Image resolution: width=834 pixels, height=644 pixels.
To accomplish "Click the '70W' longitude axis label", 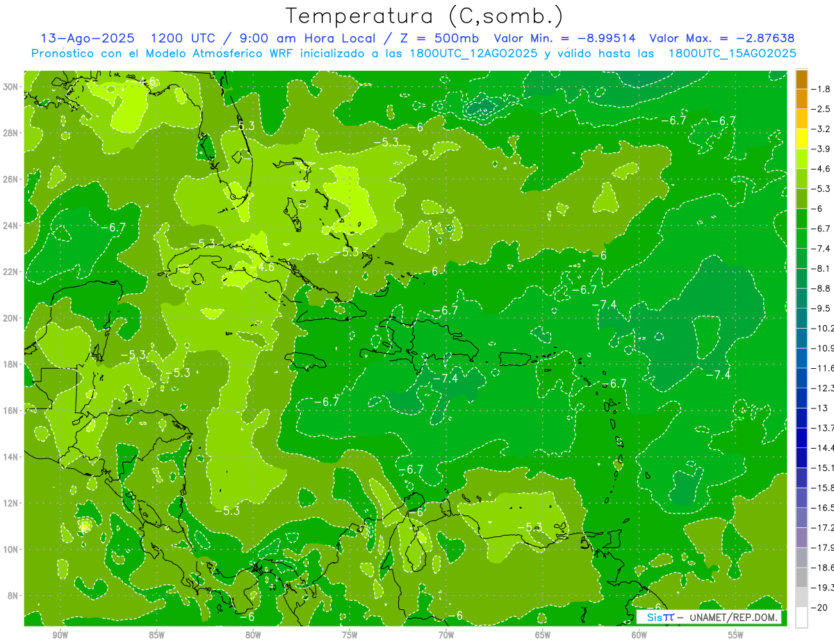I will [x=446, y=635].
